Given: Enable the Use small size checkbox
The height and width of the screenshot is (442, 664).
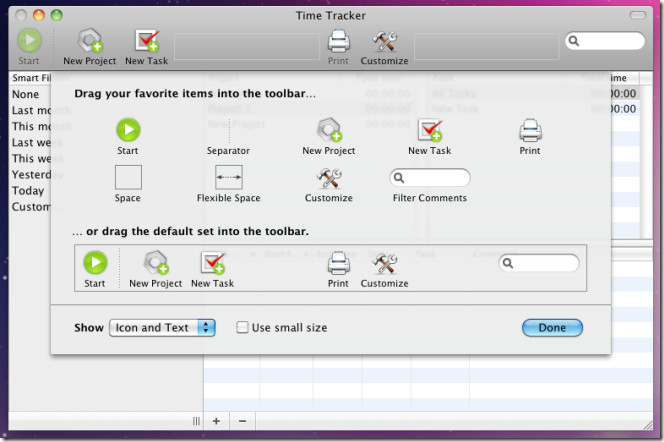Looking at the screenshot, I should tap(242, 327).
